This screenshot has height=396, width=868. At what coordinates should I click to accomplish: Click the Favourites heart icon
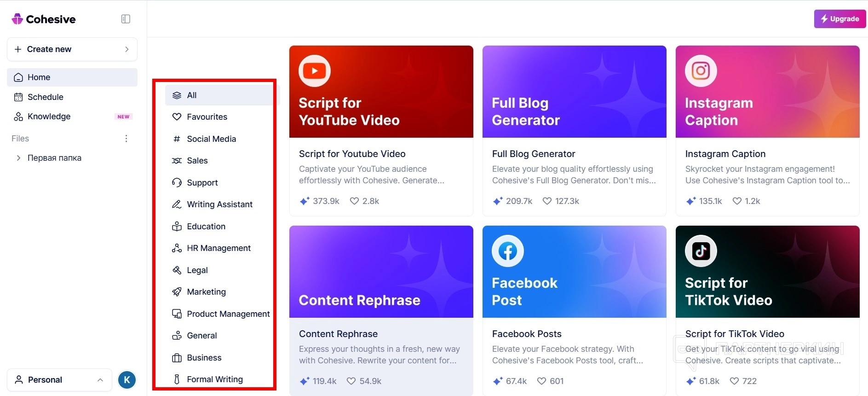(177, 117)
